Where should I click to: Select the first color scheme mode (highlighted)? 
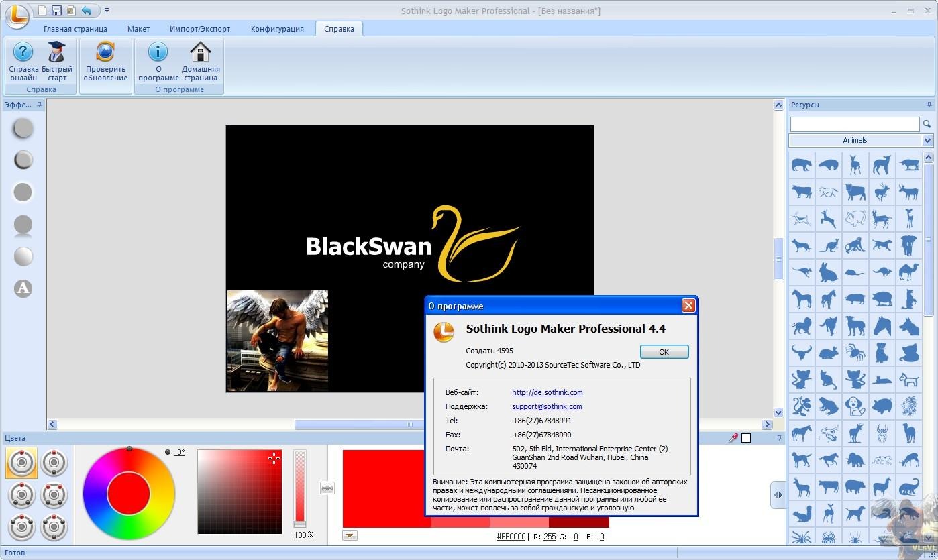pyautogui.click(x=21, y=462)
